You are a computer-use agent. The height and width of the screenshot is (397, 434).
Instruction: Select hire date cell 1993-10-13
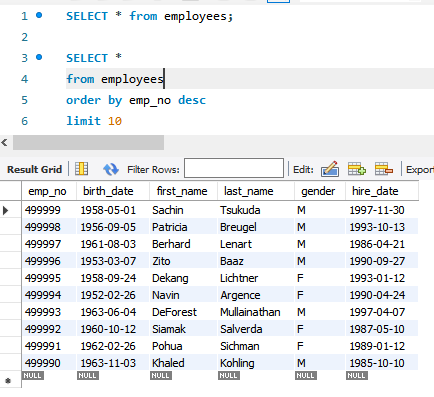tap(382, 227)
